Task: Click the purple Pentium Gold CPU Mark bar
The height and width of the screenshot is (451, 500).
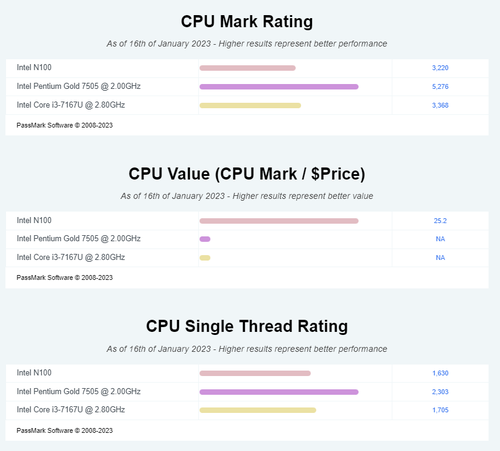Action: tap(279, 87)
